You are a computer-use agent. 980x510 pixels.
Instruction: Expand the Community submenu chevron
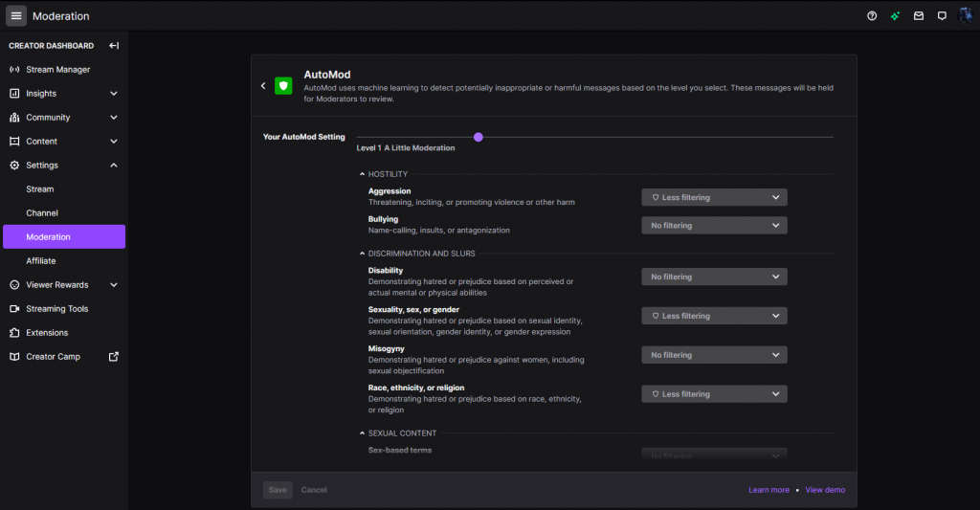[x=114, y=118]
